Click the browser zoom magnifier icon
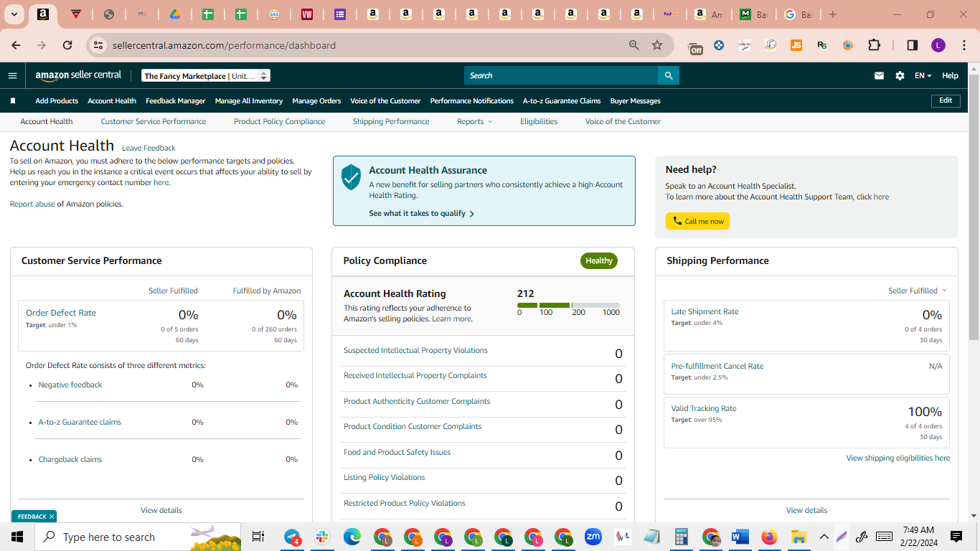The width and height of the screenshot is (980, 551). (x=634, y=45)
